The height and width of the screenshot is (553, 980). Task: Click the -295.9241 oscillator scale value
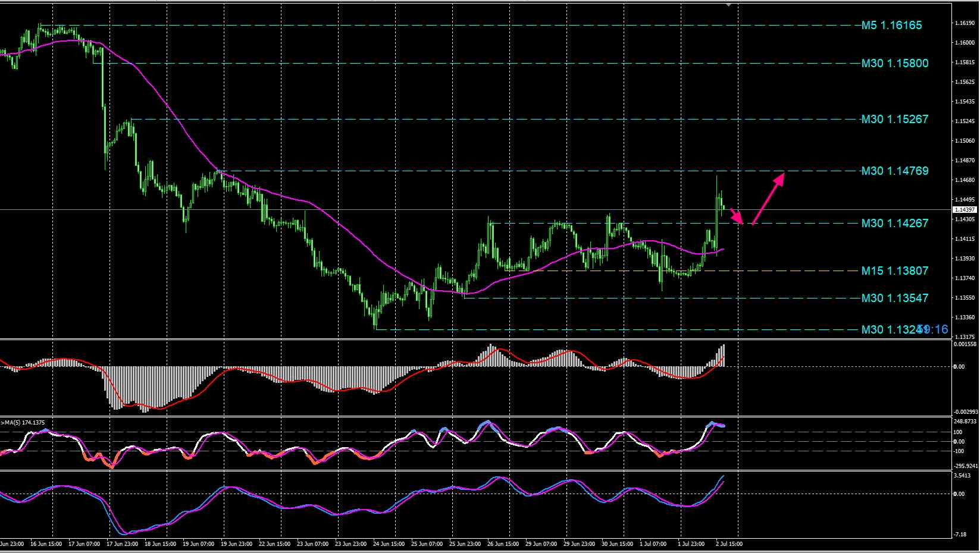point(966,466)
